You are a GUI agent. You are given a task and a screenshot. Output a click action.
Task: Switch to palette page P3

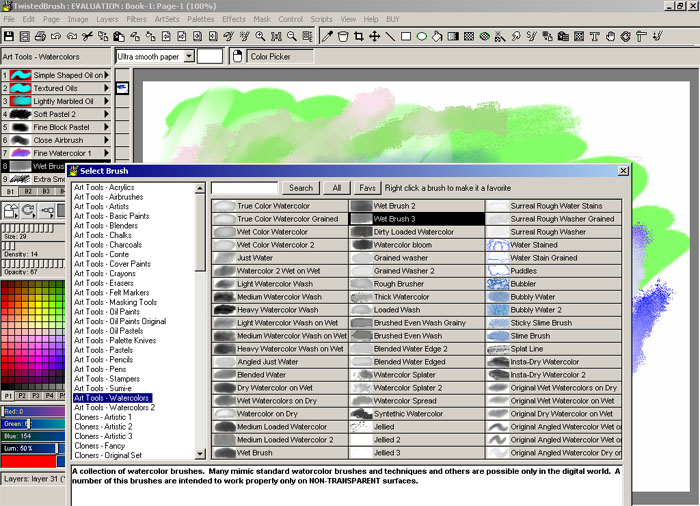click(38, 396)
